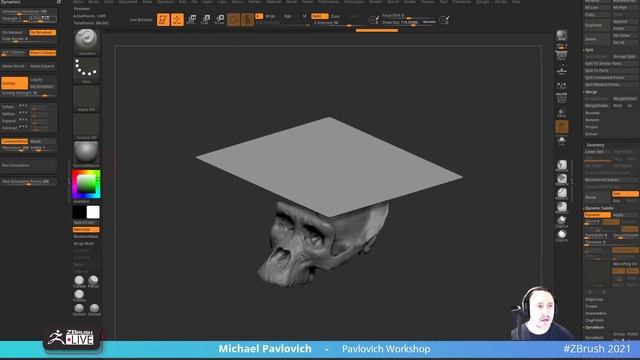
Task: Enable Allow Shrink option
Action: tap(14, 66)
